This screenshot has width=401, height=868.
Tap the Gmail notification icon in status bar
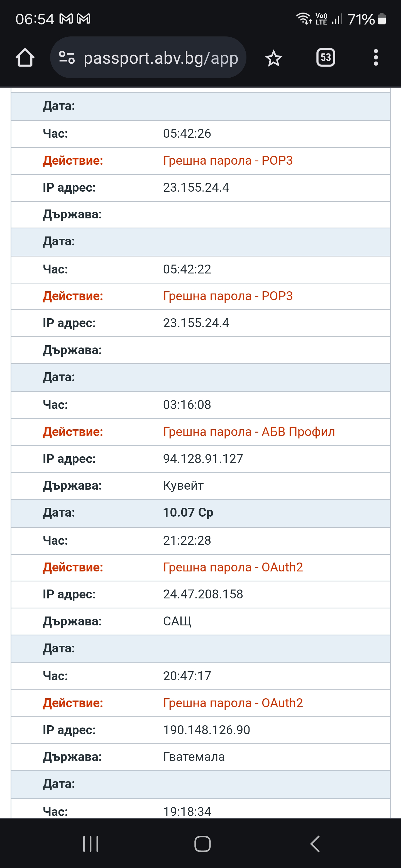(66, 19)
